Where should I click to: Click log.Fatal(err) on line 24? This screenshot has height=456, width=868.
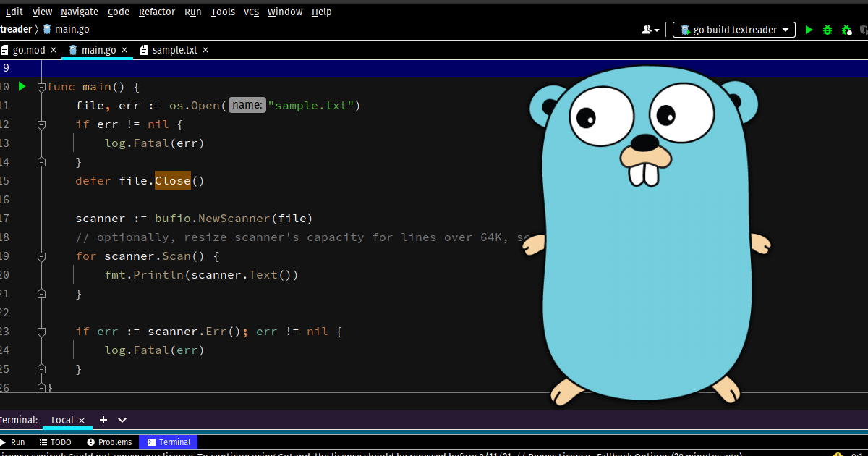pos(154,350)
